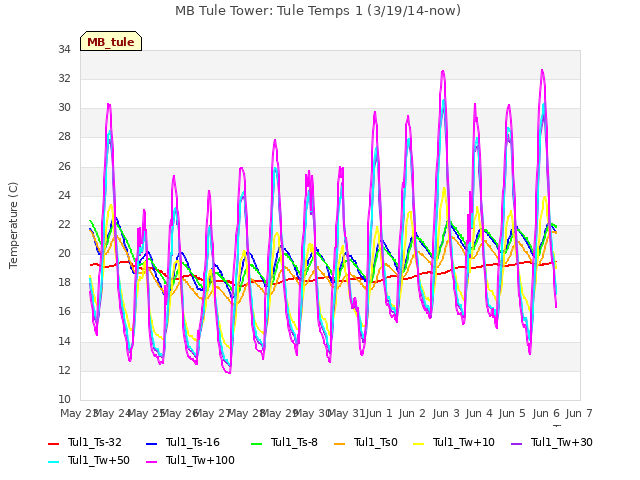Click the y-axis tick value 24
Viewport: 640px width, 480px height.
coord(64,196)
